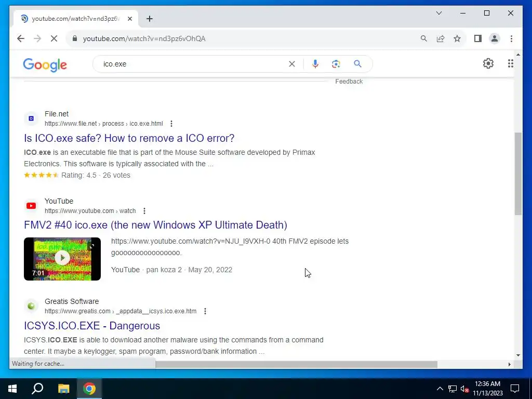Open the Chrome profile menu
532x399 pixels.
coord(495,38)
